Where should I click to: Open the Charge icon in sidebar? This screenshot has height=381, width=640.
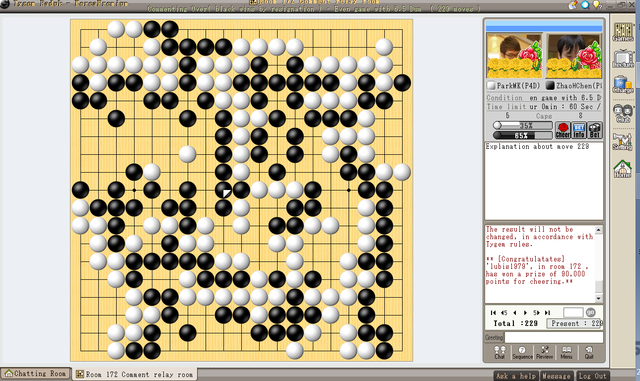[623, 85]
